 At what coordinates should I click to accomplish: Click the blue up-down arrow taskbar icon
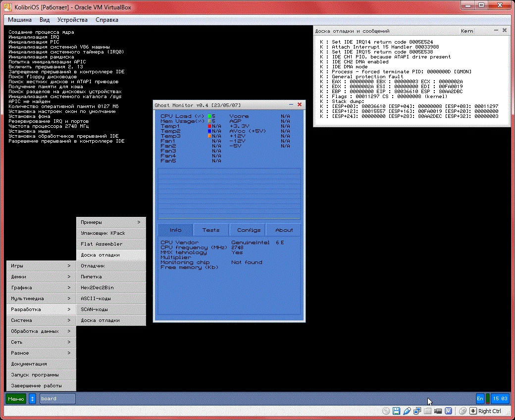click(x=32, y=399)
